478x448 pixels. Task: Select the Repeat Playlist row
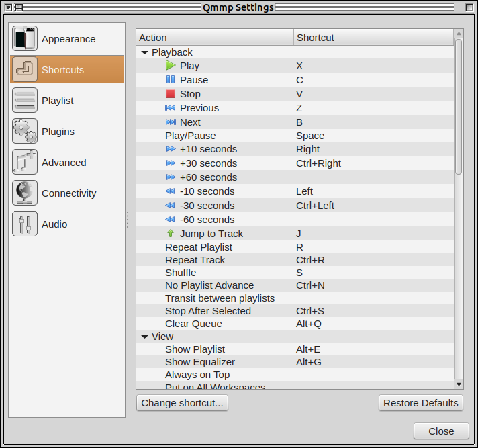point(295,247)
